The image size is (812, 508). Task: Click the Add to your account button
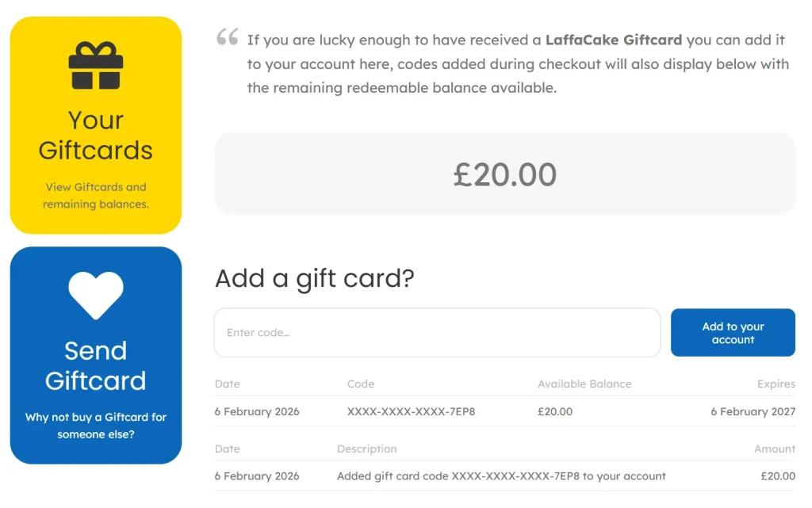click(x=733, y=333)
